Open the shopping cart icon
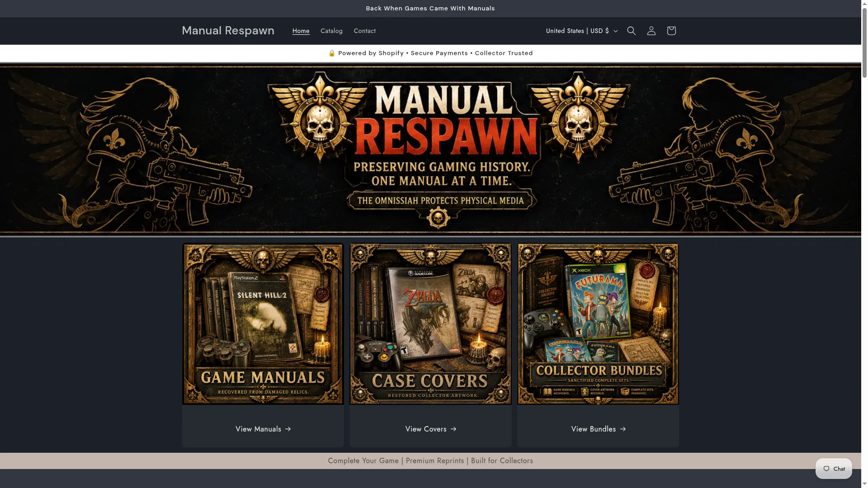868x488 pixels. (x=671, y=31)
